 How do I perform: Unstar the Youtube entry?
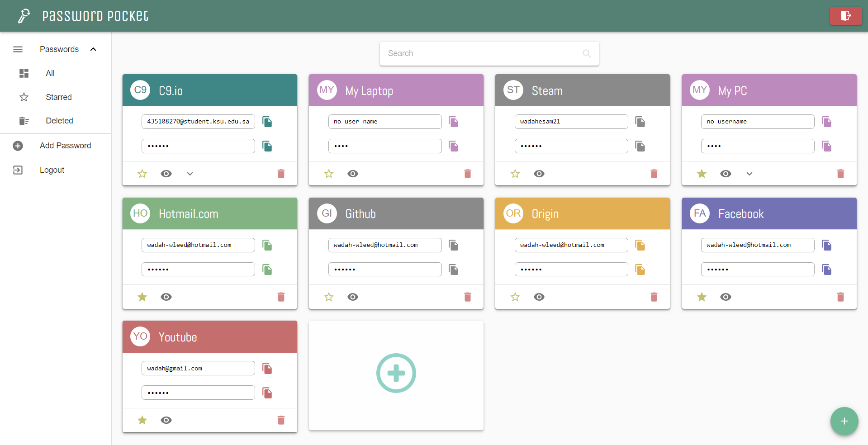[142, 420]
